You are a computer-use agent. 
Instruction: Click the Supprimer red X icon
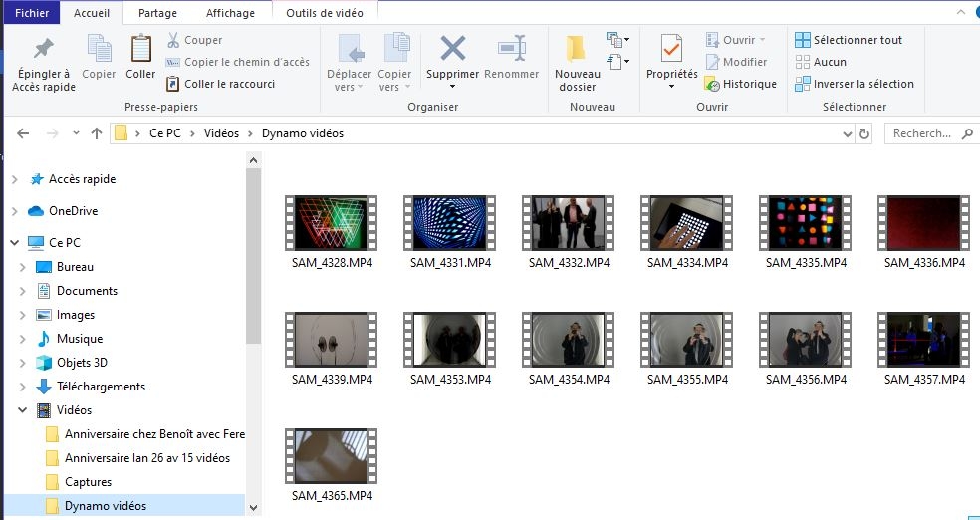click(x=453, y=49)
